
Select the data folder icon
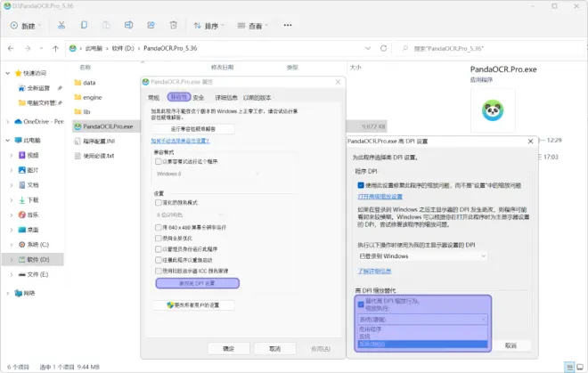pos(78,83)
